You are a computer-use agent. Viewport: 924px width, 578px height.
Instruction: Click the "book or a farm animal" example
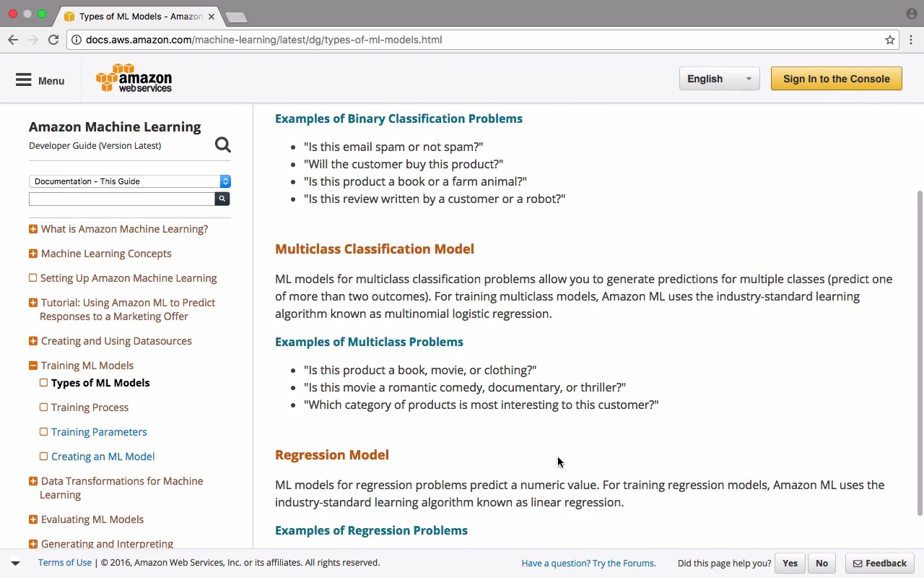pos(415,182)
